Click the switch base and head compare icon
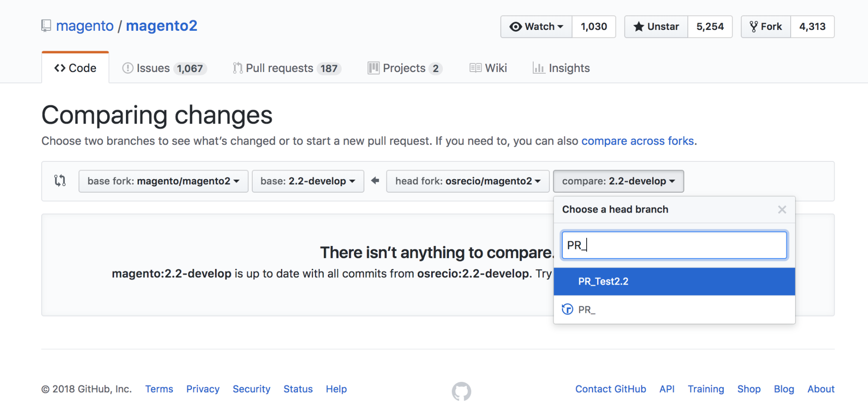The width and height of the screenshot is (868, 420). pos(60,180)
